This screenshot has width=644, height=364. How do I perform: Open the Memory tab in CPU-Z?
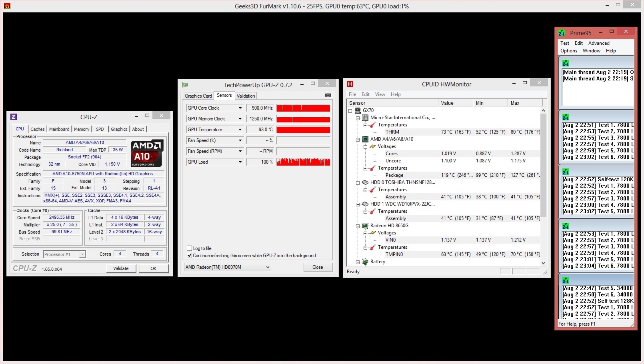[x=82, y=129]
